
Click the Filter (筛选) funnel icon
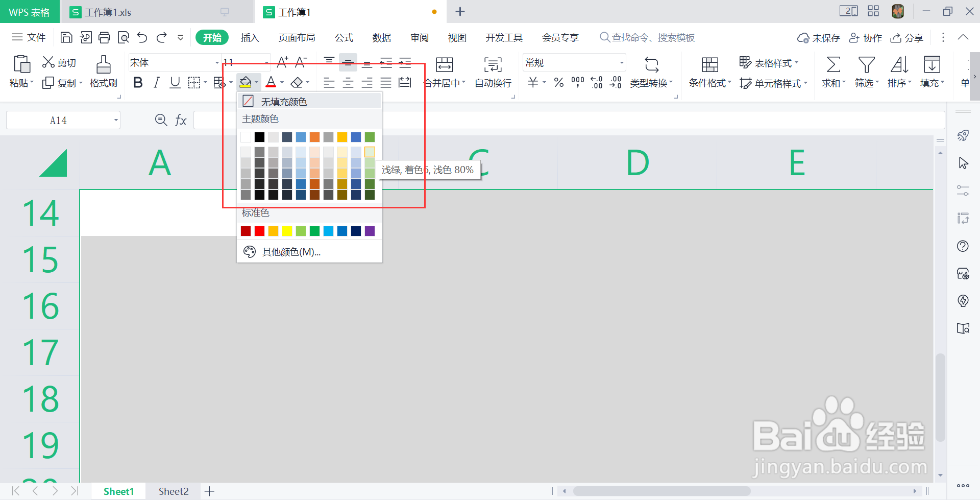click(866, 64)
